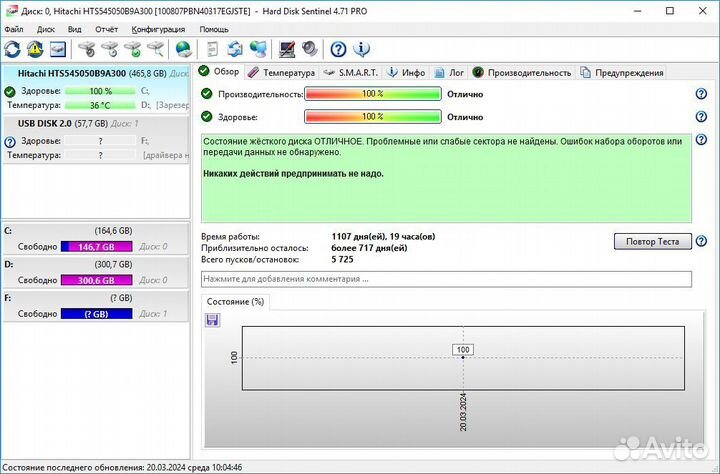The width and height of the screenshot is (720, 474).
Task: Click the save floppy icon above chart
Action: (212, 320)
